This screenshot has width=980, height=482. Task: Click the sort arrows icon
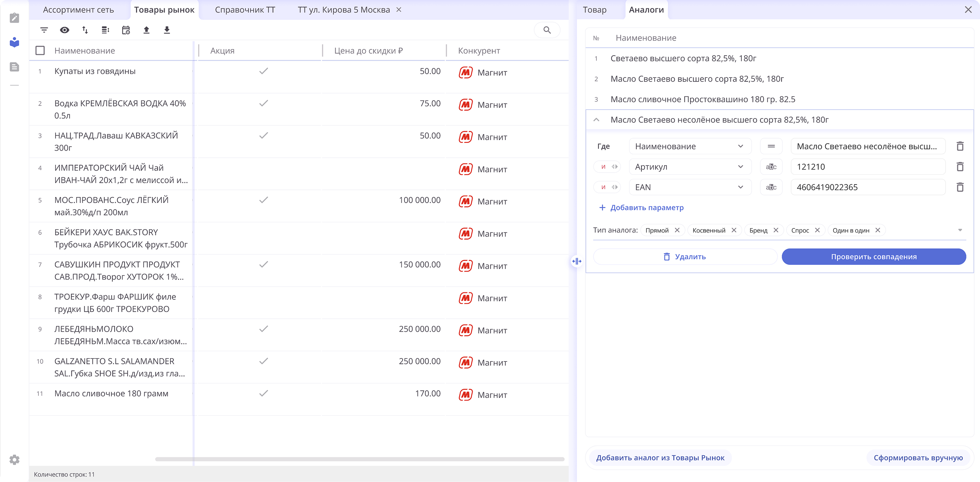(85, 30)
